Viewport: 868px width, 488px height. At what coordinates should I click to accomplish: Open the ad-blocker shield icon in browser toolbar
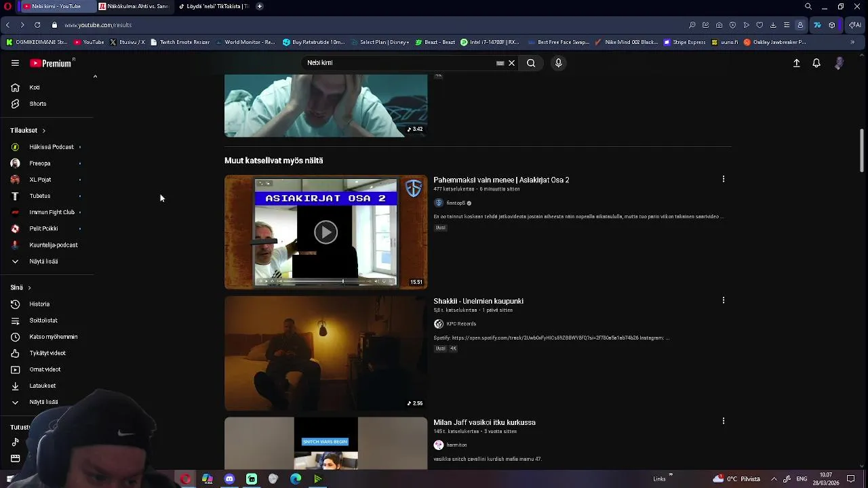732,25
